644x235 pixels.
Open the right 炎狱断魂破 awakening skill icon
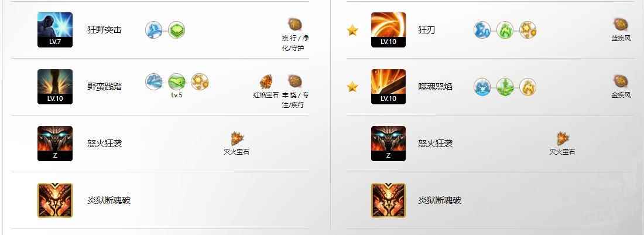point(389,200)
